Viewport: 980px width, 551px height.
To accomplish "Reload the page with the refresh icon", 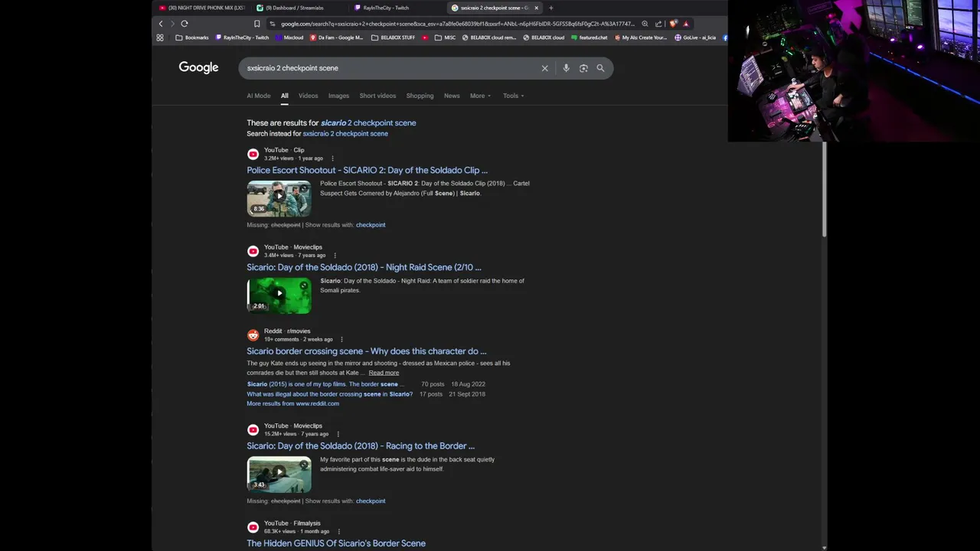I will pyautogui.click(x=185, y=24).
